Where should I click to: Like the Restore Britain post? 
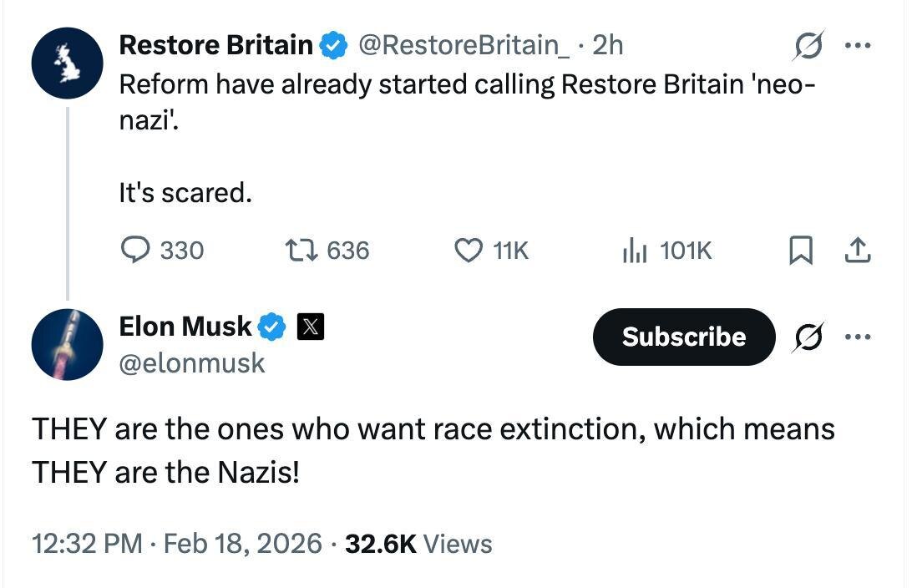click(x=469, y=250)
